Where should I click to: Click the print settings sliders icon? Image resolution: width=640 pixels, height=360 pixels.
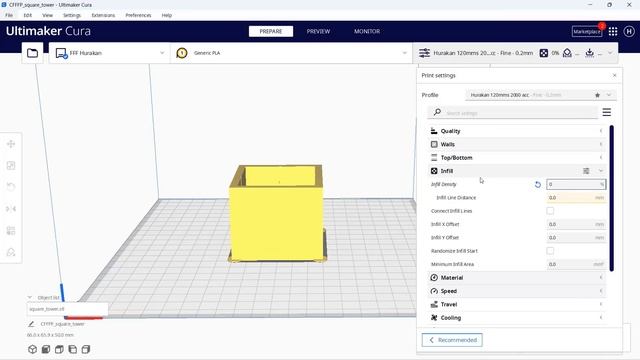click(424, 53)
